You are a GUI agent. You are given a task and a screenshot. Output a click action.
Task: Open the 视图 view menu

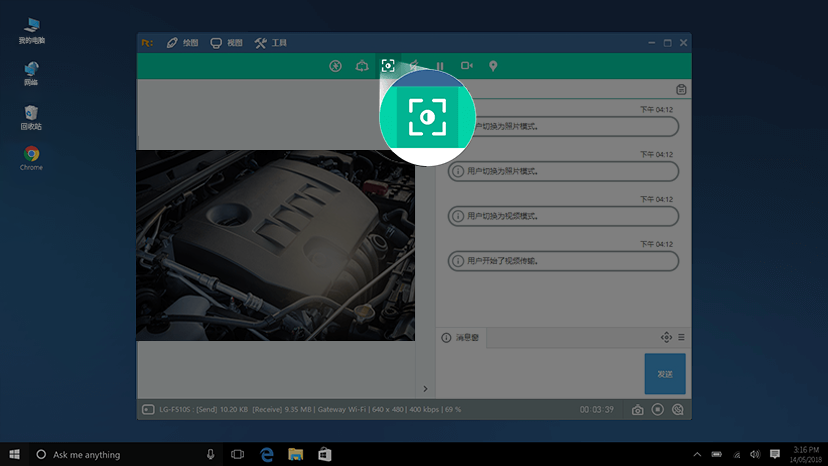(227, 43)
